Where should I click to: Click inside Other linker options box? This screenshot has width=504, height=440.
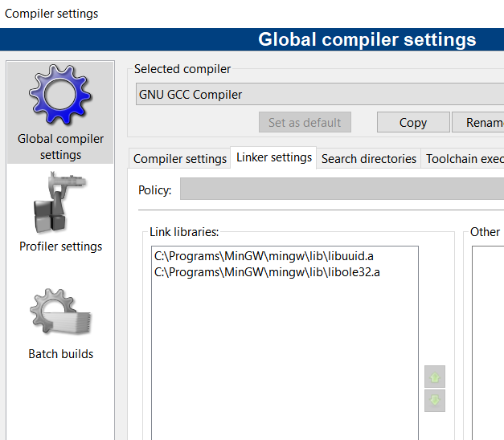click(488, 342)
